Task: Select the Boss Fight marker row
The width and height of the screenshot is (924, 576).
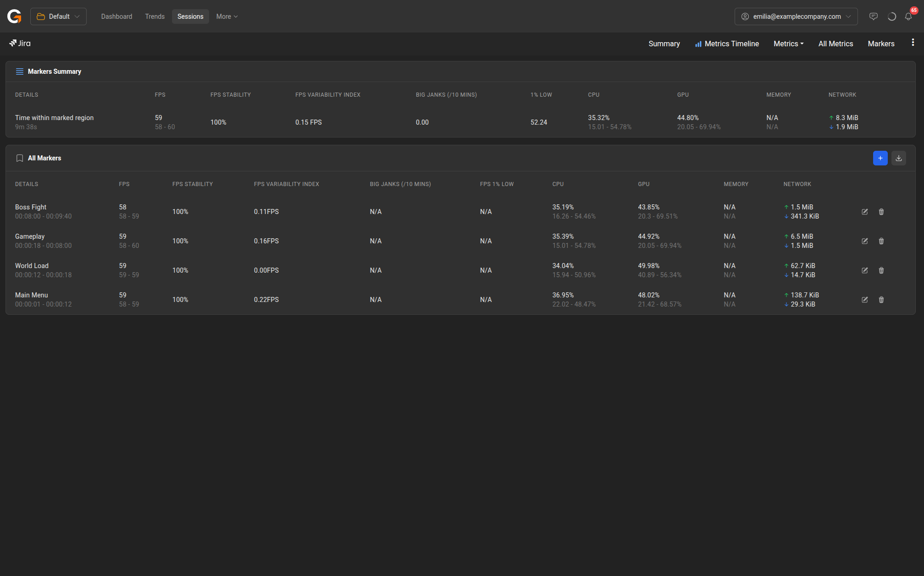Action: click(x=31, y=207)
